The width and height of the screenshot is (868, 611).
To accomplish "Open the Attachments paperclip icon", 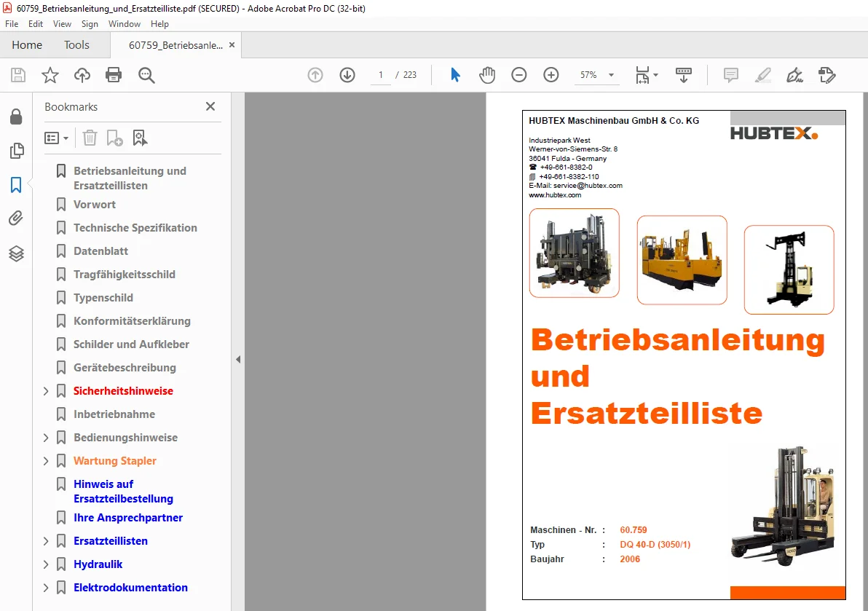I will (16, 218).
